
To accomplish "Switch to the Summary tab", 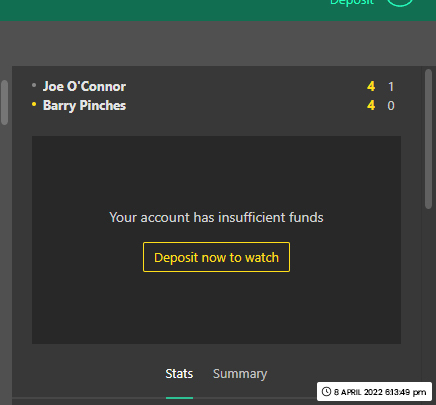I will click(240, 374).
